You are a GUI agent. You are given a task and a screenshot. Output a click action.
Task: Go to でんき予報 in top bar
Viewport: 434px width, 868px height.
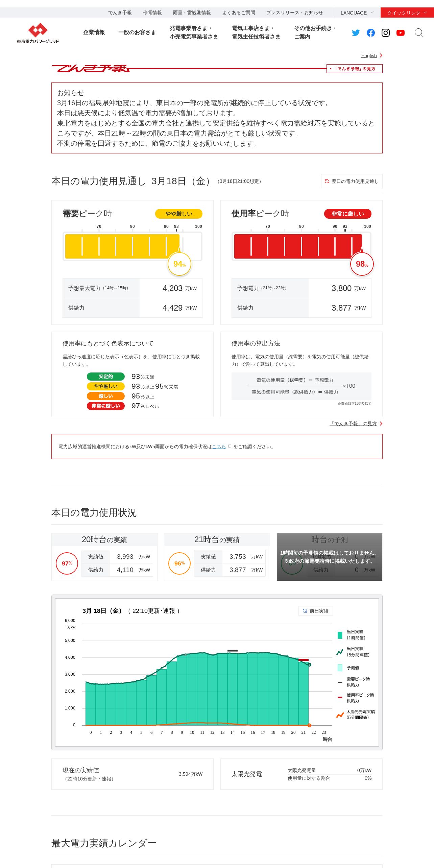(x=120, y=13)
